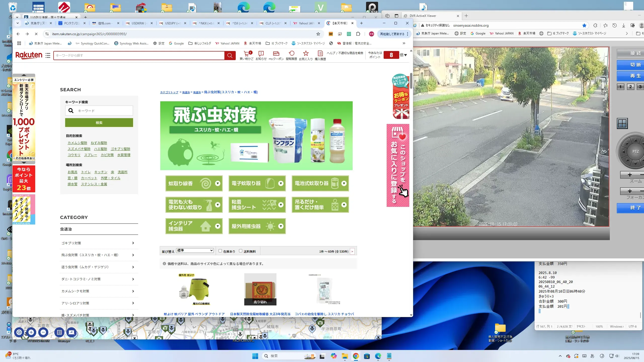Enable the 在庫あり checkbox

pos(220,251)
